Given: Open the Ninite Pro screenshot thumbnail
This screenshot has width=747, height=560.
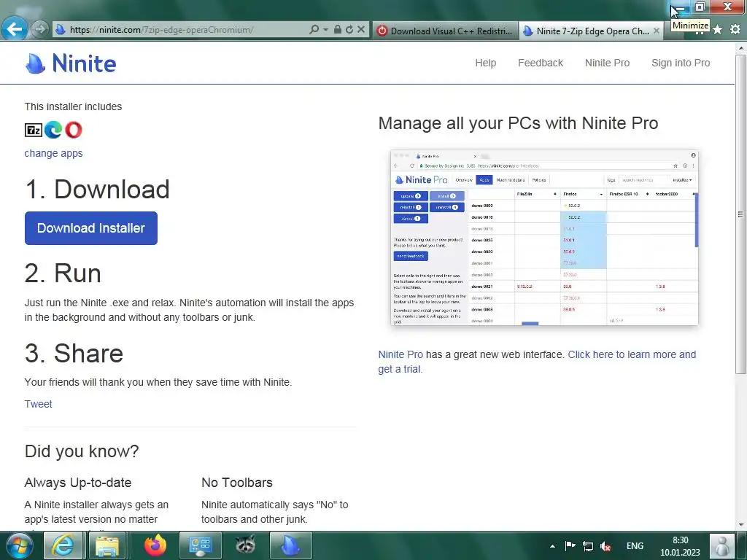Looking at the screenshot, I should [544, 238].
